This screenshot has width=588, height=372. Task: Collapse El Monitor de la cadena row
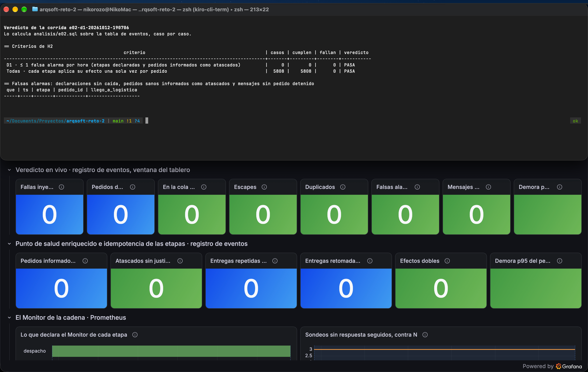9,318
